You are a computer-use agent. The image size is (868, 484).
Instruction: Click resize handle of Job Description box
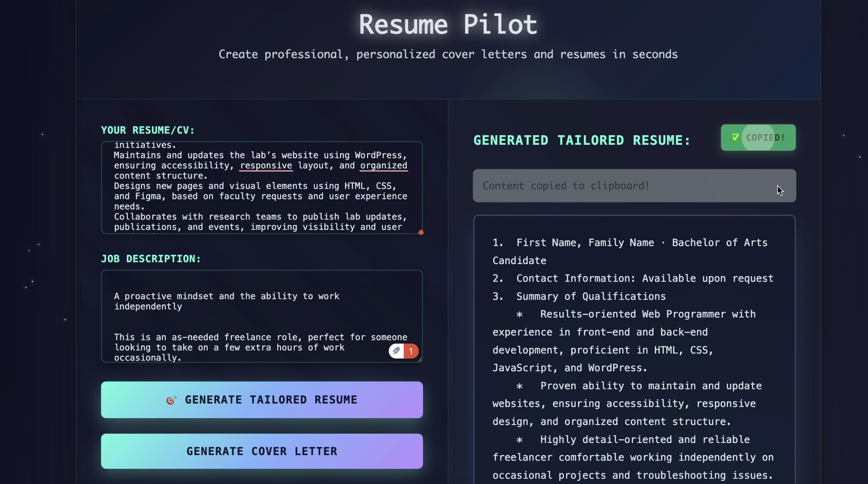(x=420, y=360)
